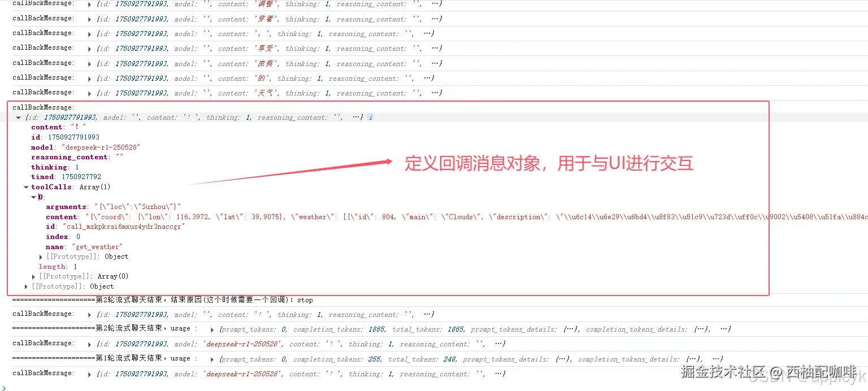Viewport: 868px width, 391px height.
Task: Collapse the toolCalls Array(1) node
Action: [25, 187]
